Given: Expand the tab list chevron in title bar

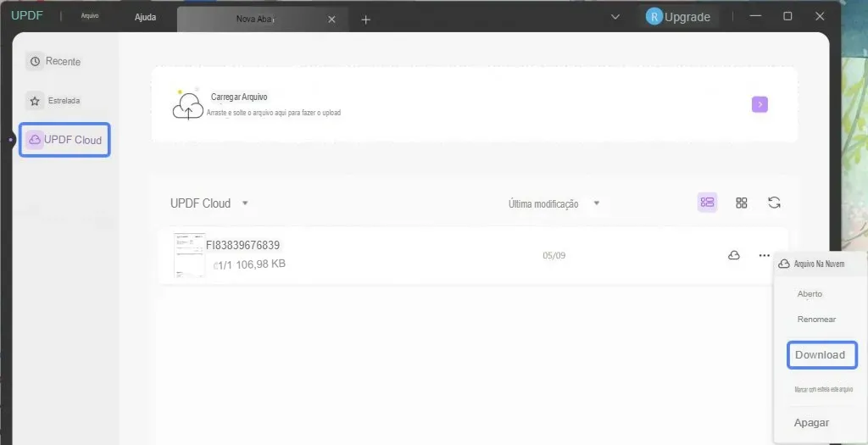Looking at the screenshot, I should point(615,17).
